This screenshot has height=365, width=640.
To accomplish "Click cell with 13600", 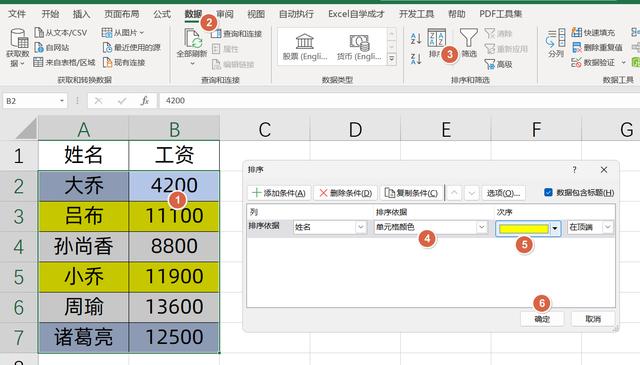I will 174,307.
